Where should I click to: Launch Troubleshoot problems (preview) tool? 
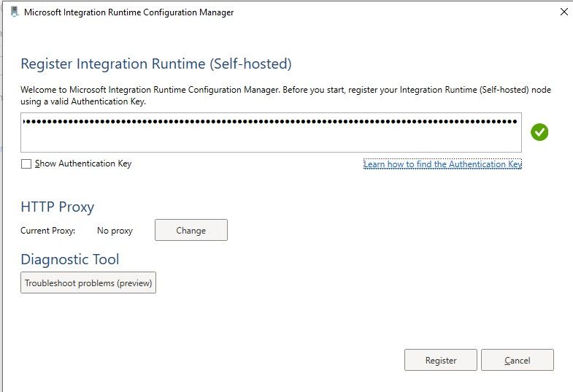pyautogui.click(x=88, y=283)
